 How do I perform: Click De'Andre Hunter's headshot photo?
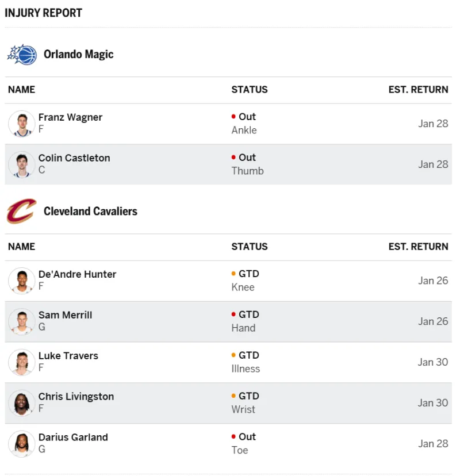pos(22,281)
